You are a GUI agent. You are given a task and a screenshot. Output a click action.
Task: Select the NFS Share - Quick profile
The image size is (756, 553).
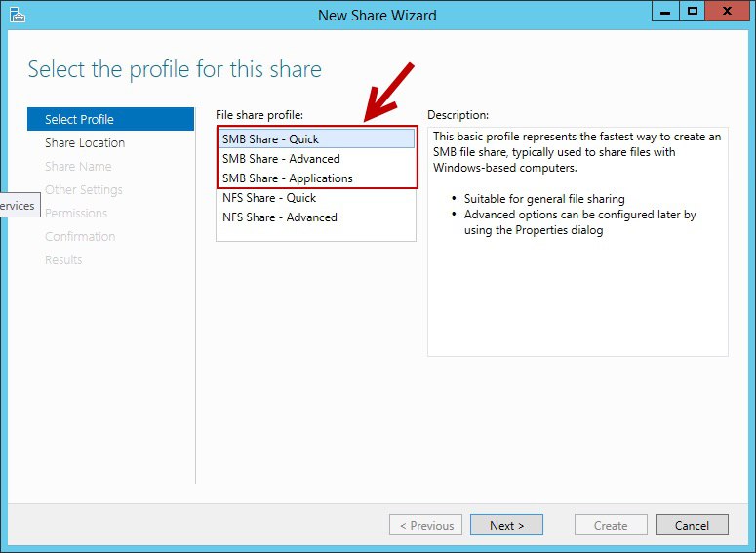[316, 198]
